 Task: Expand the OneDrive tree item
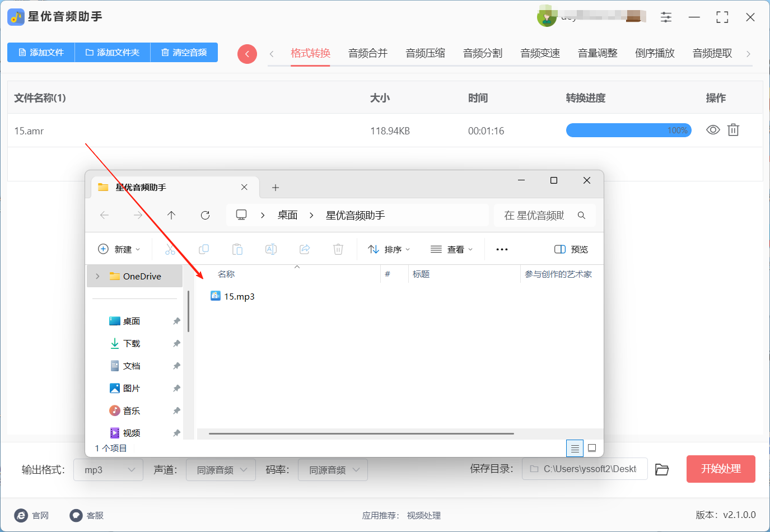pyautogui.click(x=98, y=276)
